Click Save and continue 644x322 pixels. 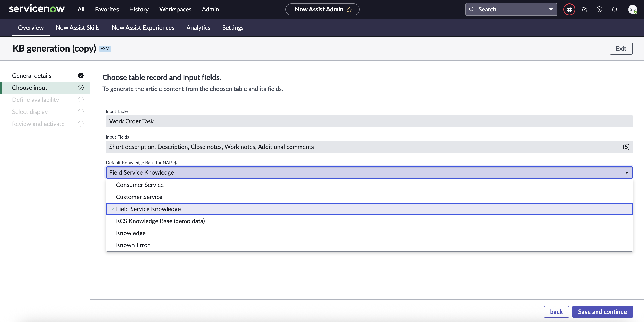(x=603, y=312)
